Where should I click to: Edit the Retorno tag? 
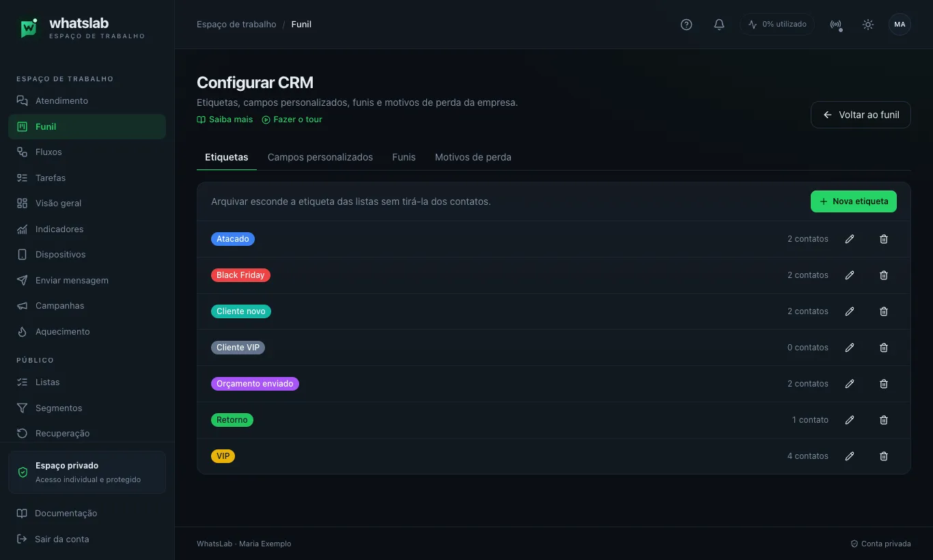point(850,420)
